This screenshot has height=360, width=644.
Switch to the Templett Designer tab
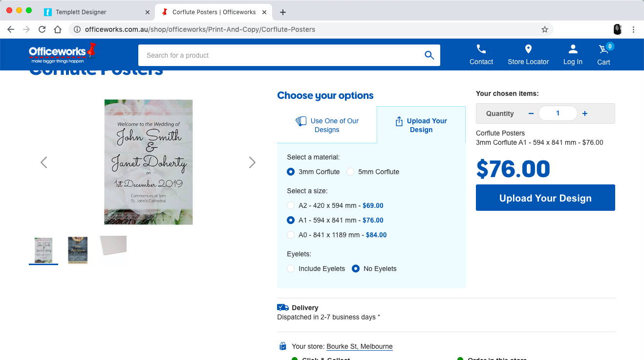[x=97, y=12]
